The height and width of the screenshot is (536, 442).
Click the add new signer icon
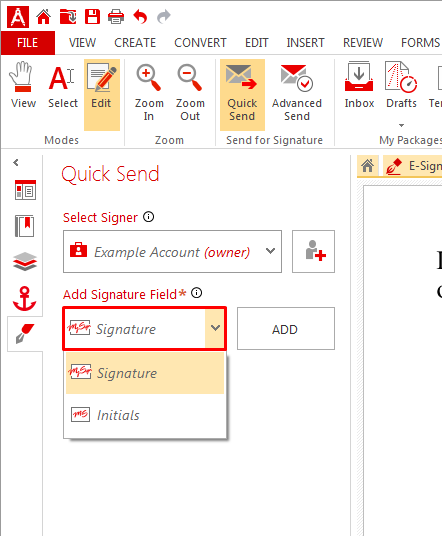tap(313, 251)
